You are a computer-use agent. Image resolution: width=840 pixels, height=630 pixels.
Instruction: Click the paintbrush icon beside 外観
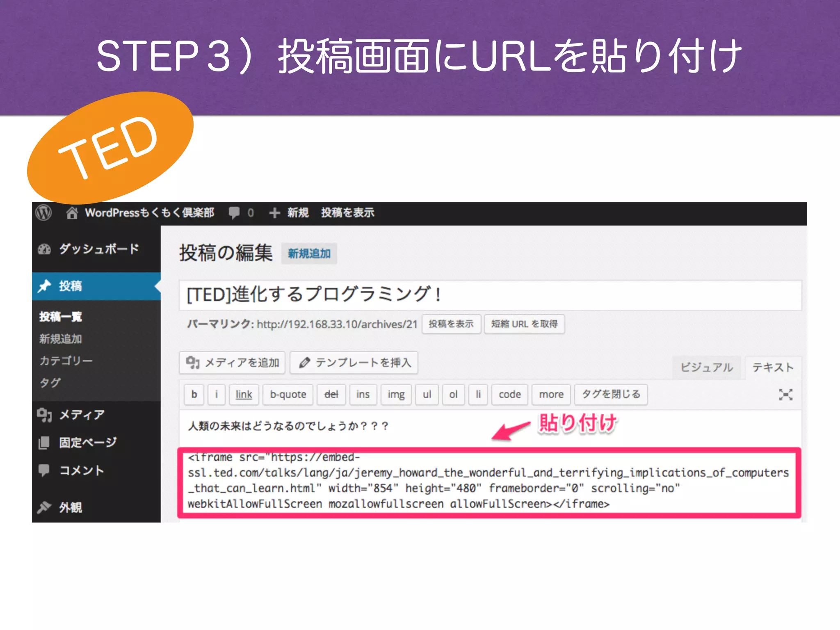[44, 507]
